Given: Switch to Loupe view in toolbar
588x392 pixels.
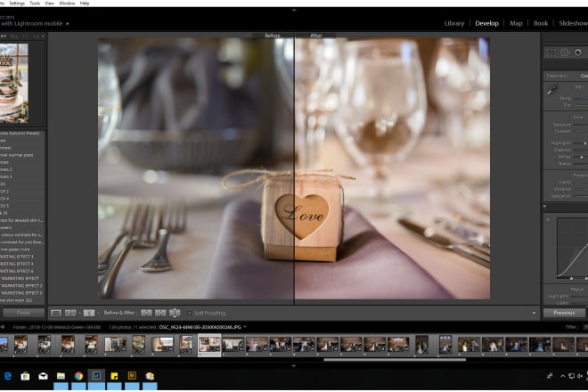Looking at the screenshot, I should 56,313.
